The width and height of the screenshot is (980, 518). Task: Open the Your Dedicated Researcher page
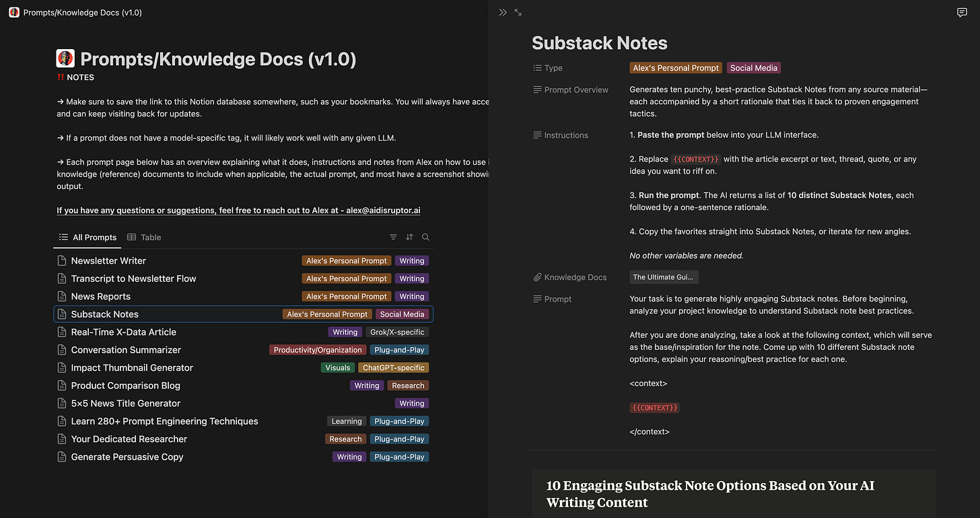tap(129, 439)
